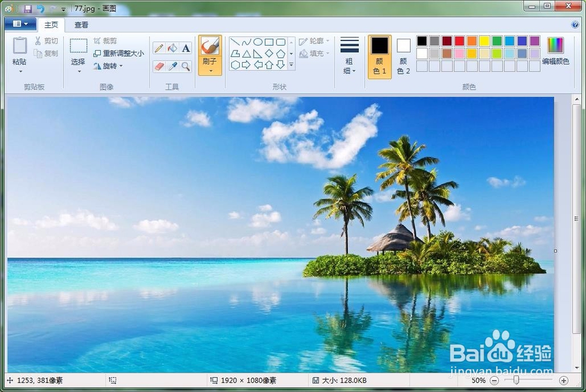
Task: Choose the Right triangle shape
Action: 258,53
